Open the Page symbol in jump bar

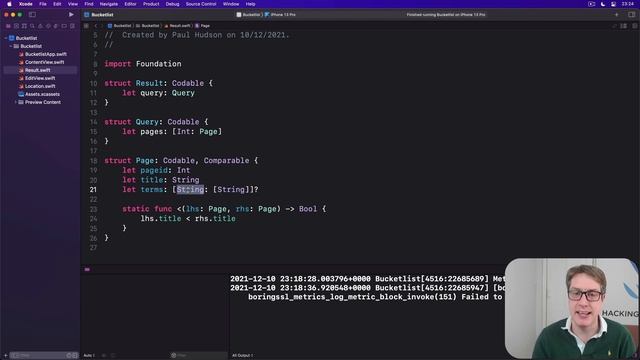coord(202,26)
